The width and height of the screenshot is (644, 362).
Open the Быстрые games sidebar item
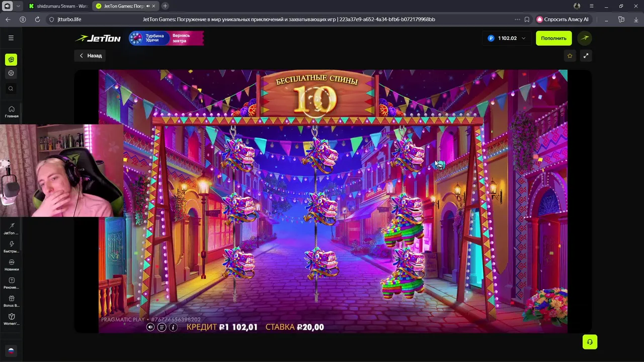click(11, 247)
